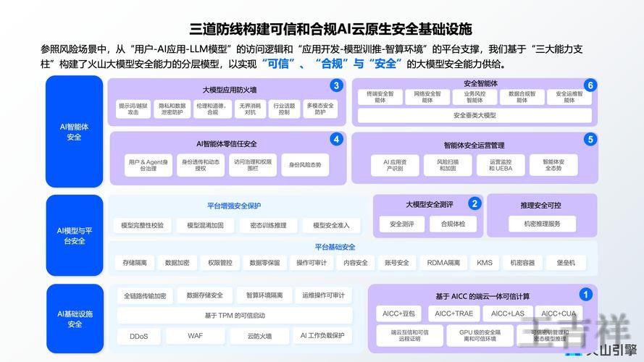644x362 pixels.
Task: Select the AI模型与平台安全 side block
Action: pyautogui.click(x=74, y=235)
